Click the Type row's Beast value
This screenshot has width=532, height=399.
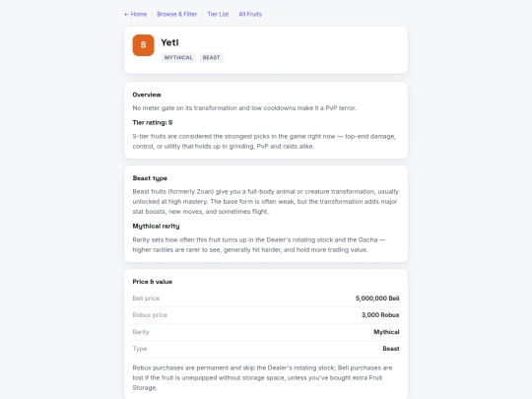coord(391,349)
